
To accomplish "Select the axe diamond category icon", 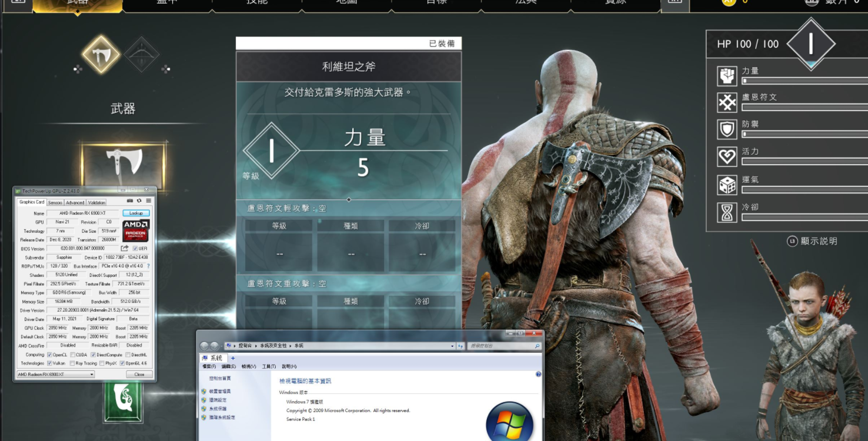I will click(x=101, y=55).
